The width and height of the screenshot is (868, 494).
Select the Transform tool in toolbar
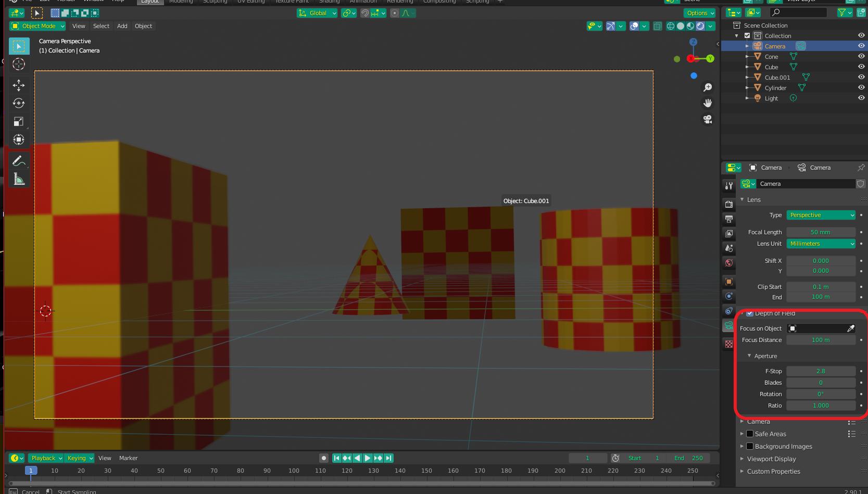[19, 140]
